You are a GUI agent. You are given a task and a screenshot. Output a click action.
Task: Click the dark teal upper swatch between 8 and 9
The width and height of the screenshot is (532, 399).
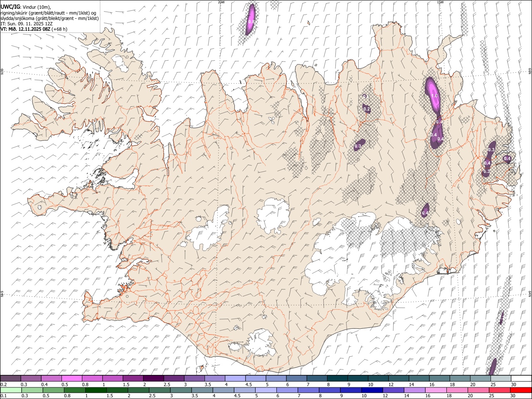tap(337, 378)
